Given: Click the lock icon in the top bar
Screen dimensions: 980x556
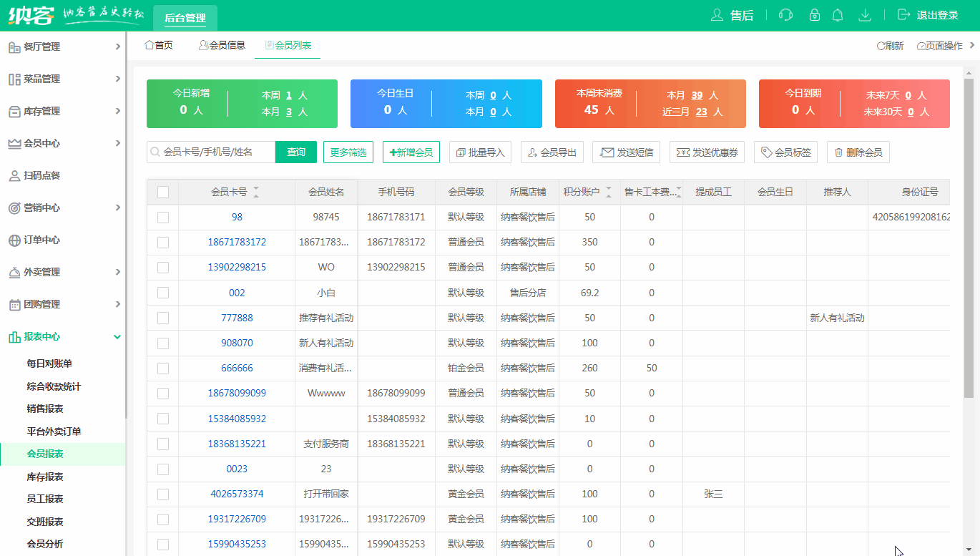Looking at the screenshot, I should [814, 14].
